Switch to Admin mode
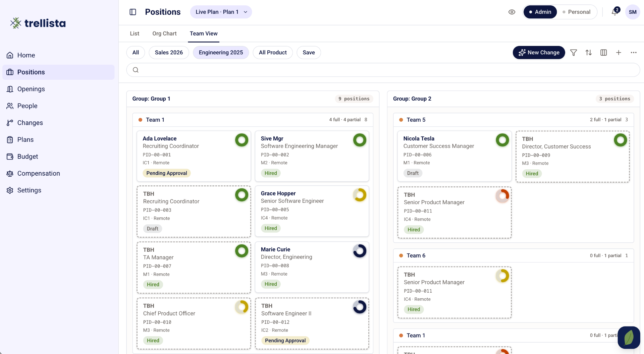The height and width of the screenshot is (354, 644). pyautogui.click(x=540, y=12)
